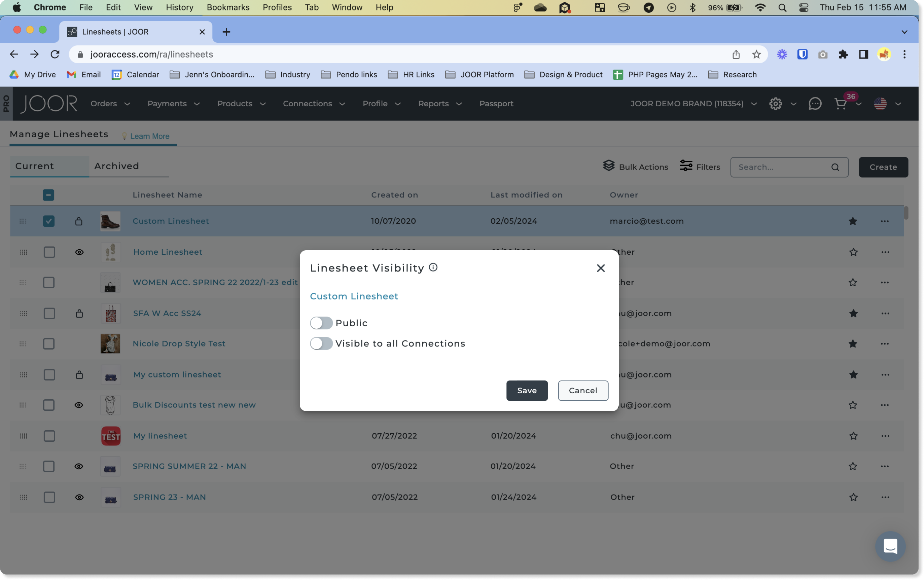Click the Save button

coord(527,391)
